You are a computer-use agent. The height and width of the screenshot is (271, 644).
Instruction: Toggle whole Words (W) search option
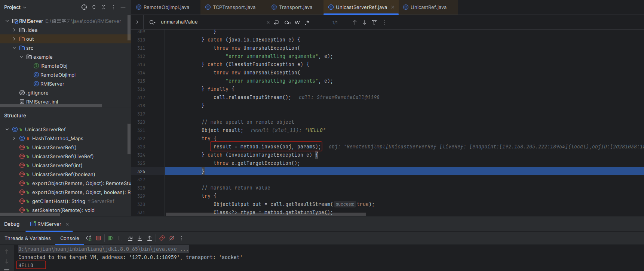click(297, 22)
